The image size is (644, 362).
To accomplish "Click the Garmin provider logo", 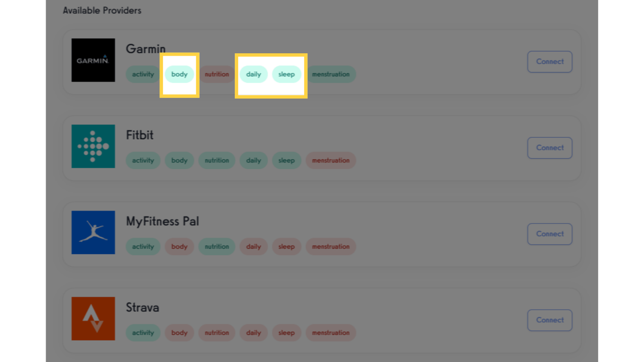I will [x=93, y=60].
